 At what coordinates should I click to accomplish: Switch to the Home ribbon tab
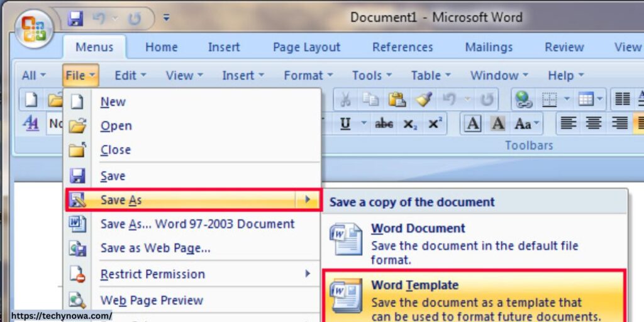pyautogui.click(x=162, y=47)
